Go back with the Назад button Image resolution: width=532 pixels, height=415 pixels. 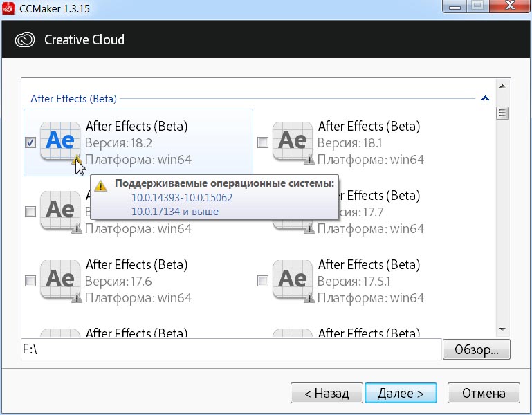pyautogui.click(x=327, y=393)
